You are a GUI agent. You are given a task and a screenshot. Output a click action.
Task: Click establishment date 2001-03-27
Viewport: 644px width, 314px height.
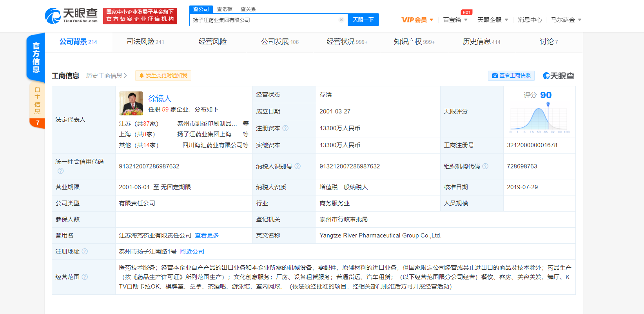tap(335, 111)
